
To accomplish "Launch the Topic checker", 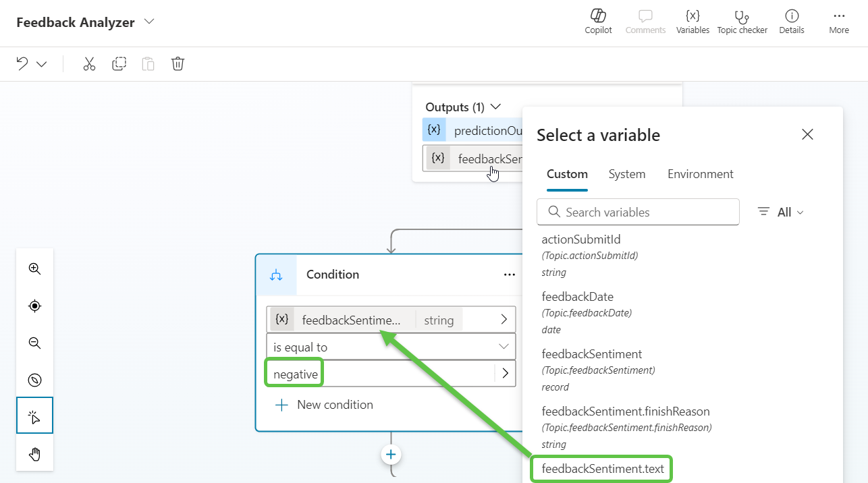I will coord(742,22).
